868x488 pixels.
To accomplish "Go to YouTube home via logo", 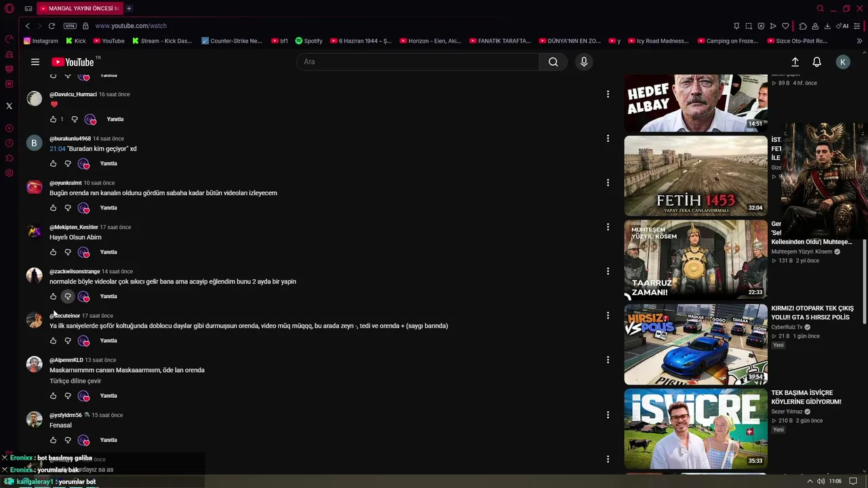I will [x=73, y=62].
